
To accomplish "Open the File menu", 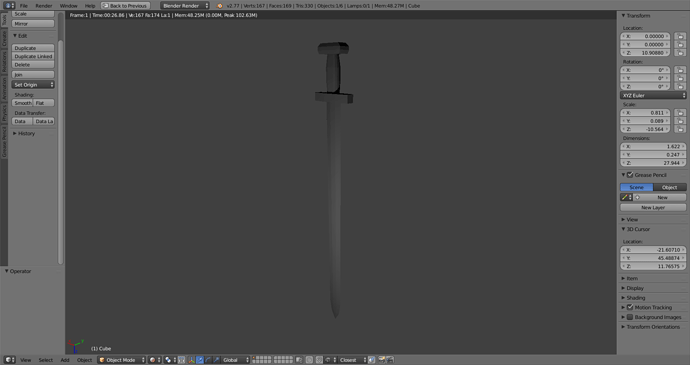I will pyautogui.click(x=24, y=6).
